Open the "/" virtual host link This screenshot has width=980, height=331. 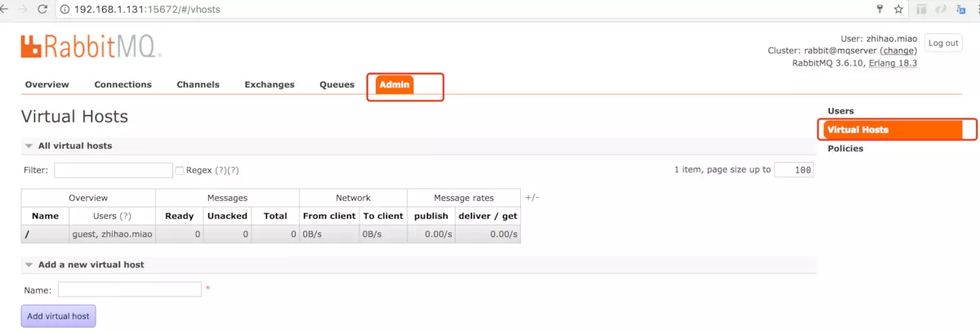[x=28, y=235]
